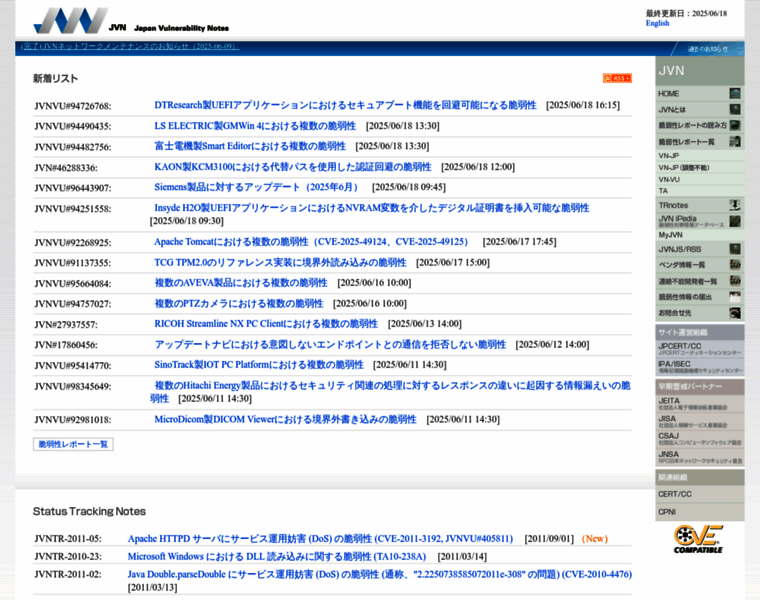This screenshot has width=760, height=600.
Task: Click the 新着リスト heading
Action: click(55, 79)
